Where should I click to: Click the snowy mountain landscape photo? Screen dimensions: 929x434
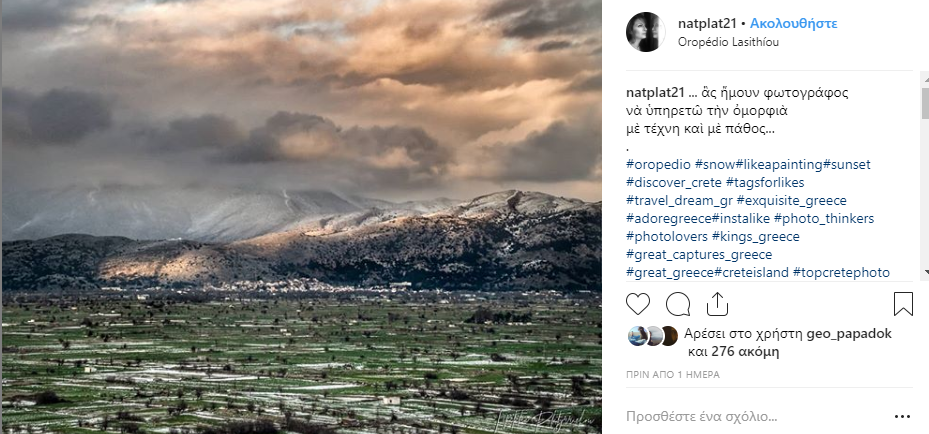point(301,217)
